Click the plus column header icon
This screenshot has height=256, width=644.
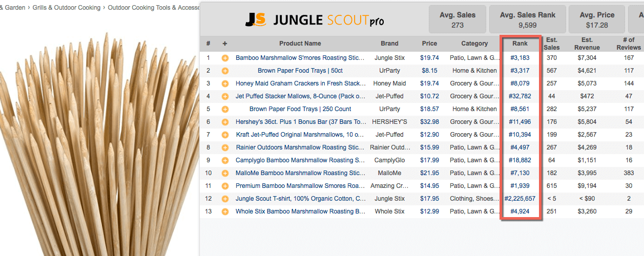(225, 44)
